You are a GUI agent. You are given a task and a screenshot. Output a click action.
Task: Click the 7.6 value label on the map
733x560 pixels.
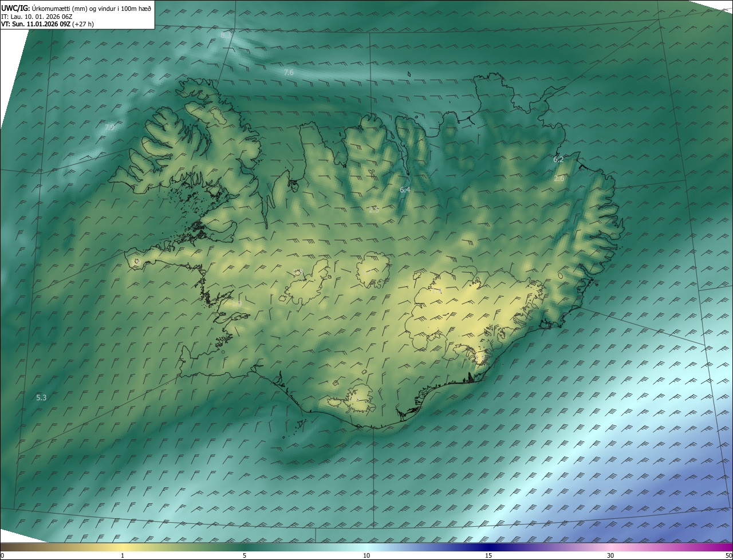pyautogui.click(x=289, y=72)
